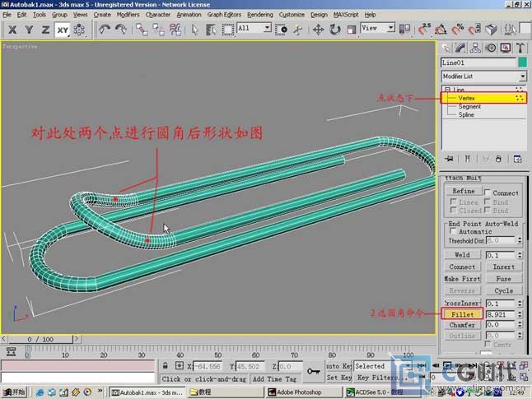Click the Undo arrow icon
The image size is (532, 399).
tap(104, 30)
